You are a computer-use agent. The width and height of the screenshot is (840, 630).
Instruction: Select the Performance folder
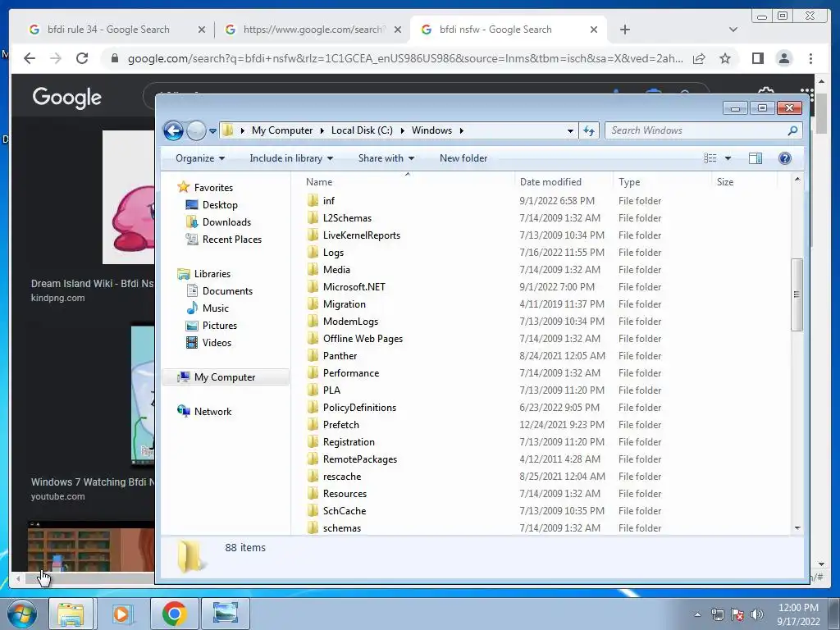[x=351, y=373]
